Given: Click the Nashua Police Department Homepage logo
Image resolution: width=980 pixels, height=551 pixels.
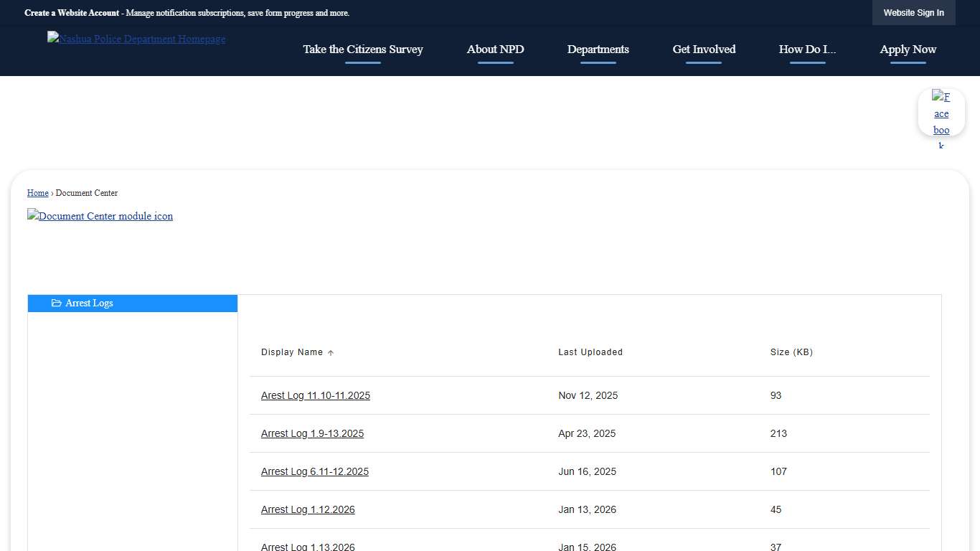Looking at the screenshot, I should [136, 39].
